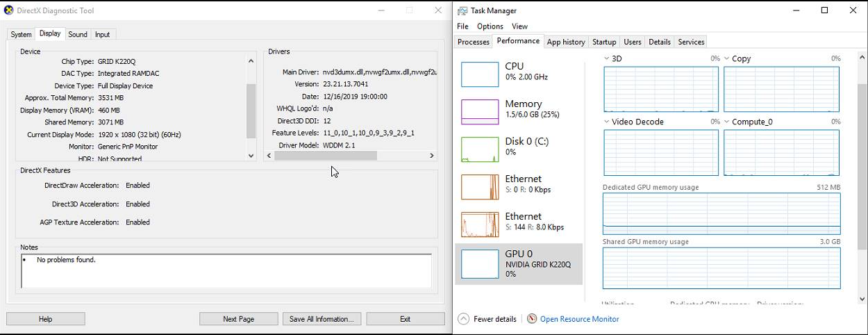Screen dimensions: 868x335
Task: Click the Shared GPU memory usage graph
Action: 721,268
